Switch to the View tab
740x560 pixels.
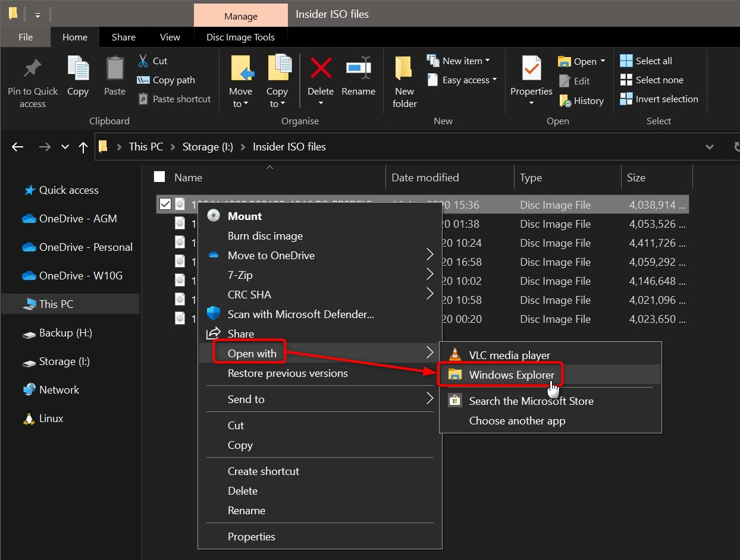pos(170,37)
